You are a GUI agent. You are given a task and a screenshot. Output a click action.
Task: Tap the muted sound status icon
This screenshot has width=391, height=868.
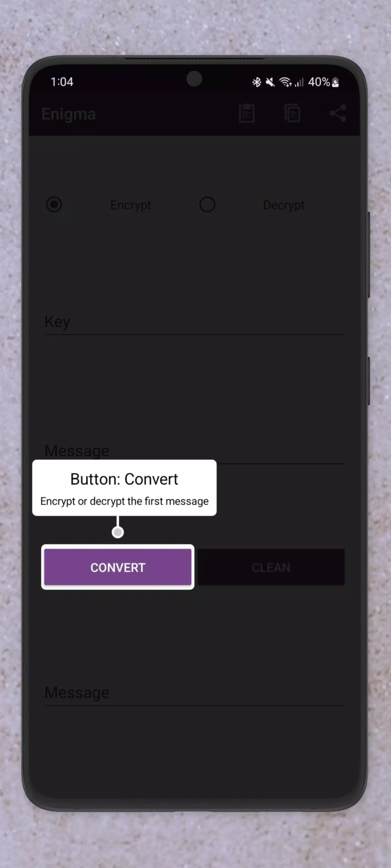[270, 82]
